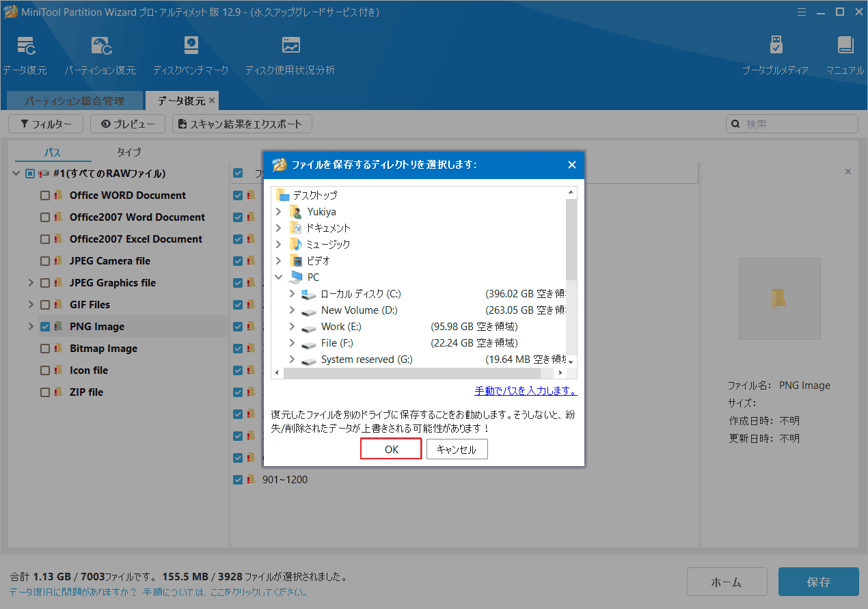Check the JPEG Camera file checkbox
Image resolution: width=868 pixels, height=609 pixels.
pyautogui.click(x=45, y=261)
